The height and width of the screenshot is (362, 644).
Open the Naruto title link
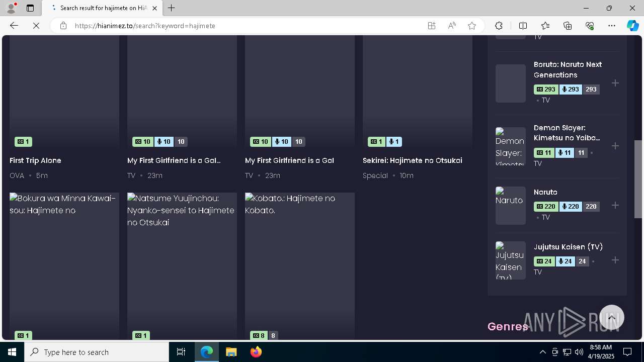coord(545,192)
